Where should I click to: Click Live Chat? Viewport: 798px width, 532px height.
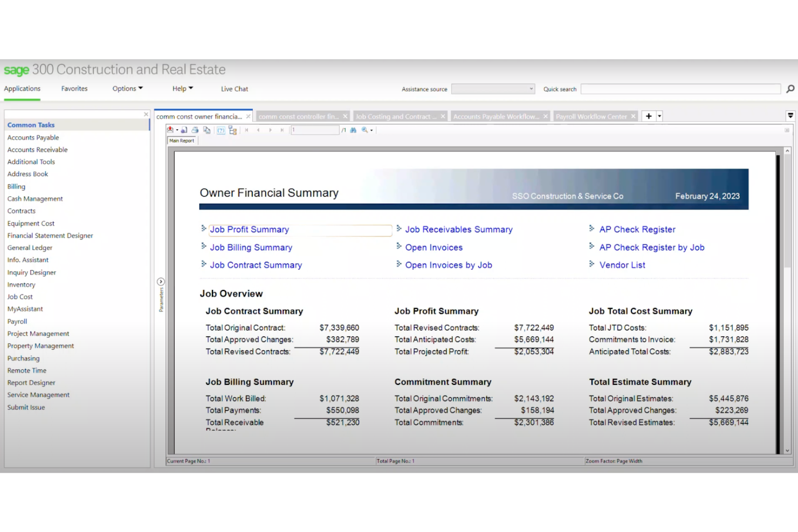point(235,89)
